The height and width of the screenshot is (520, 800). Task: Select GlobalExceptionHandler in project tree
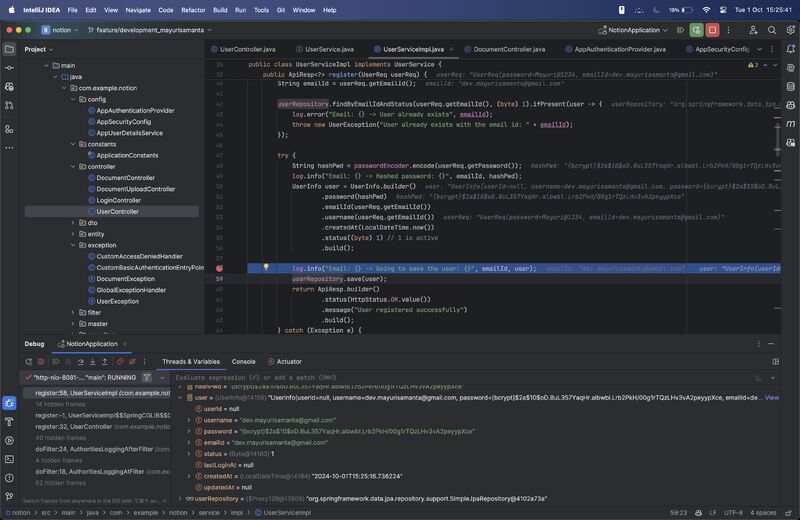[131, 290]
